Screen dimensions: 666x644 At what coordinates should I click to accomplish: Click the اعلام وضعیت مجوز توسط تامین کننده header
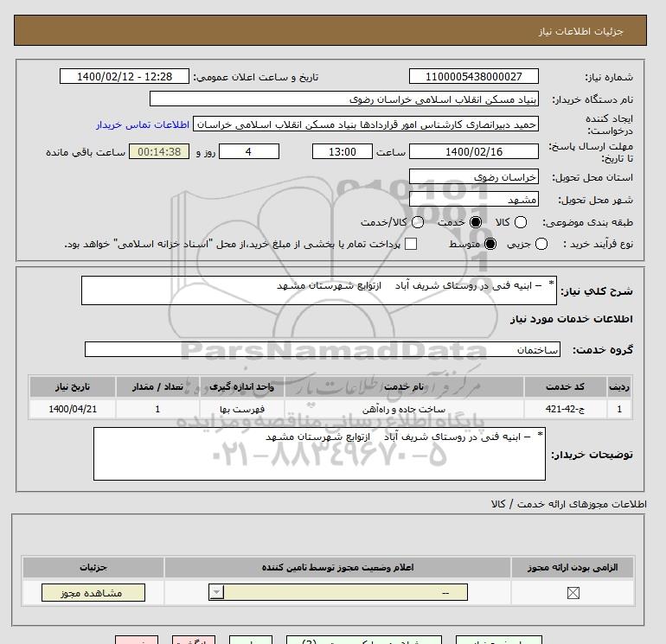pyautogui.click(x=337, y=567)
